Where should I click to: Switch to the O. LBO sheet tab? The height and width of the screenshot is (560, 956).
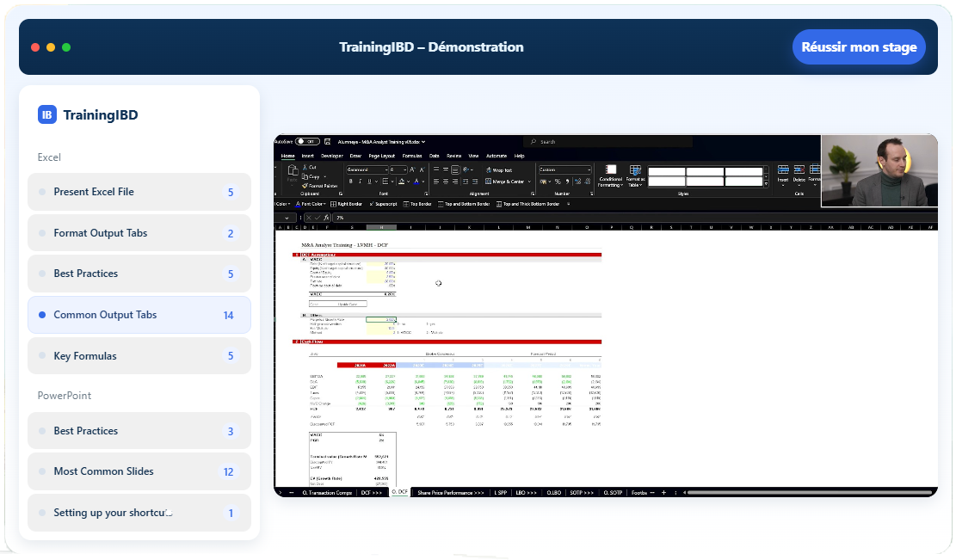[x=554, y=493]
